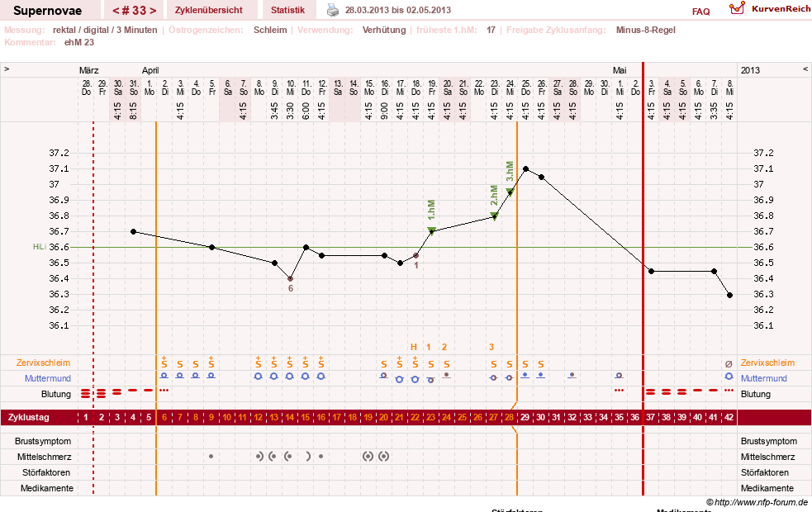Click S+ mucus symbol on day 6

[x=164, y=363]
